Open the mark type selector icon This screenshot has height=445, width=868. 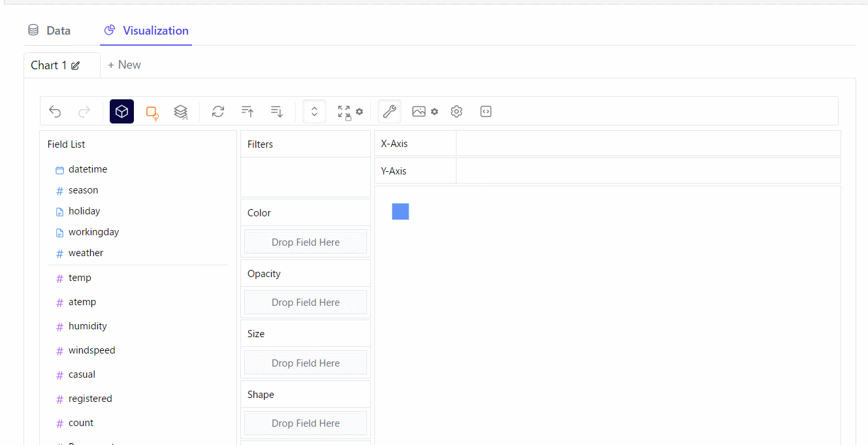152,112
